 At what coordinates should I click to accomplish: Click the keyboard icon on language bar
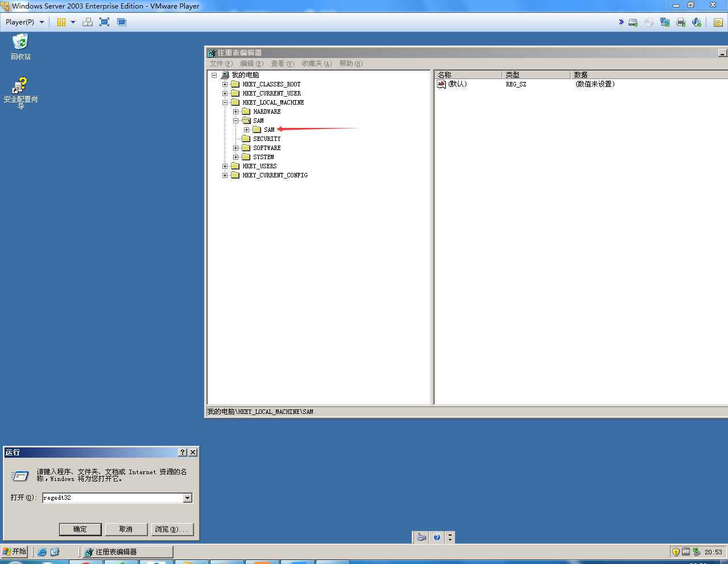point(421,537)
